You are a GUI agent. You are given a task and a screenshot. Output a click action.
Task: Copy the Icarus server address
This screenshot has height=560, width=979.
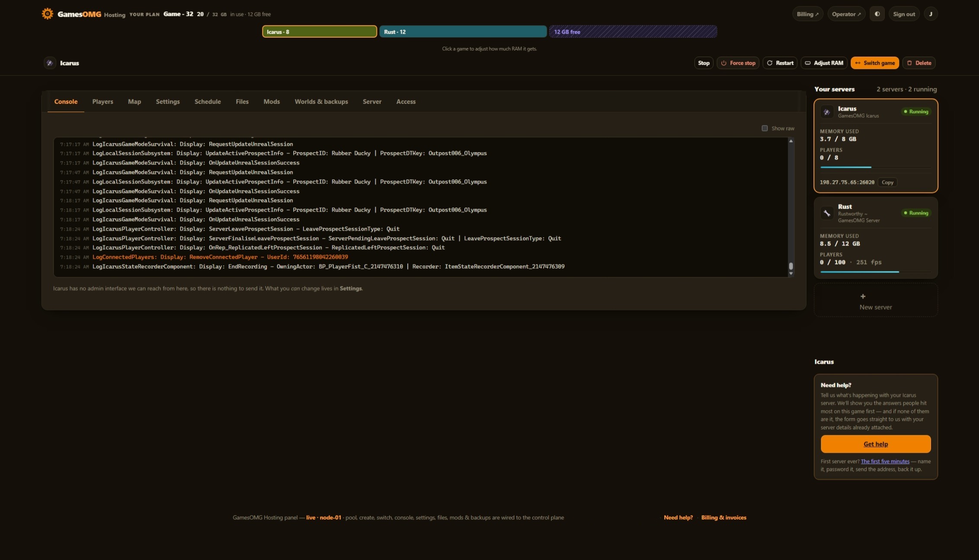[887, 182]
